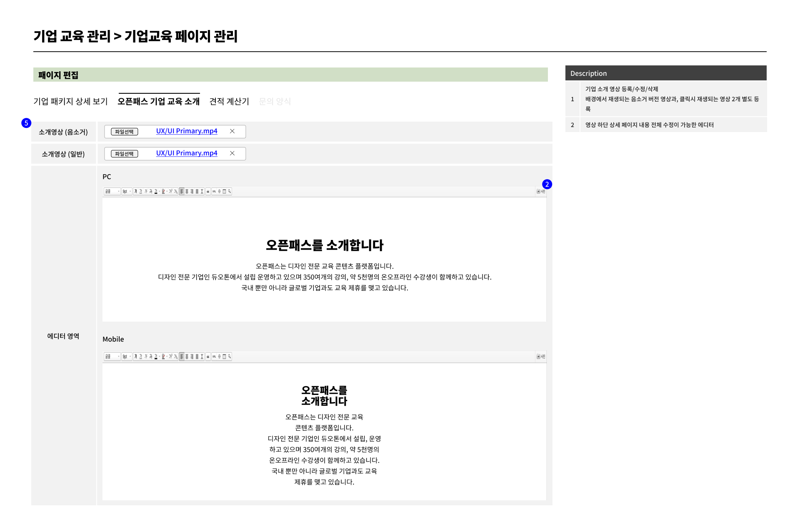The width and height of the screenshot is (800, 532).
Task: Apply subscript in the PC editor toolbar
Action: point(175,191)
